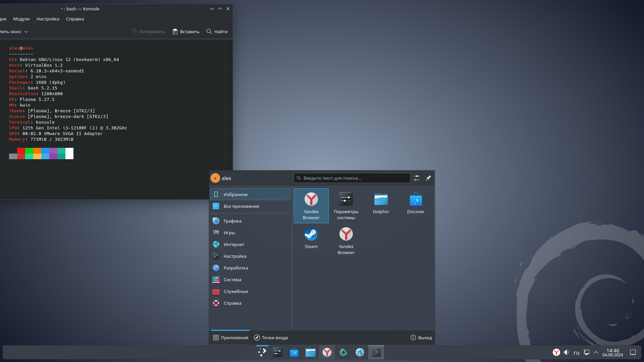
Task: Open Разработка category
Action: point(250,268)
